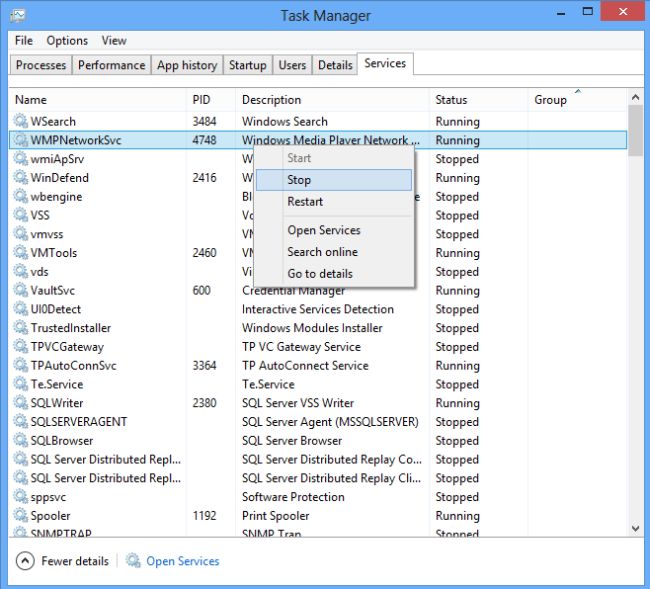
Task: Click the scrollbar down arrow
Action: 635,528
